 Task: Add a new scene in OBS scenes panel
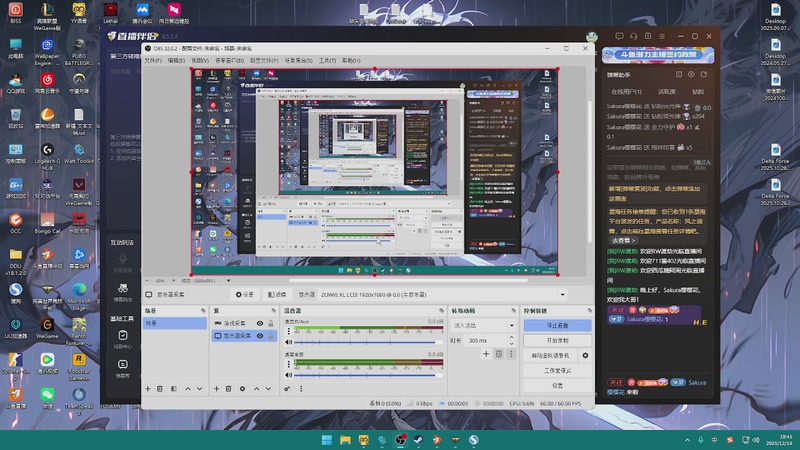(147, 389)
